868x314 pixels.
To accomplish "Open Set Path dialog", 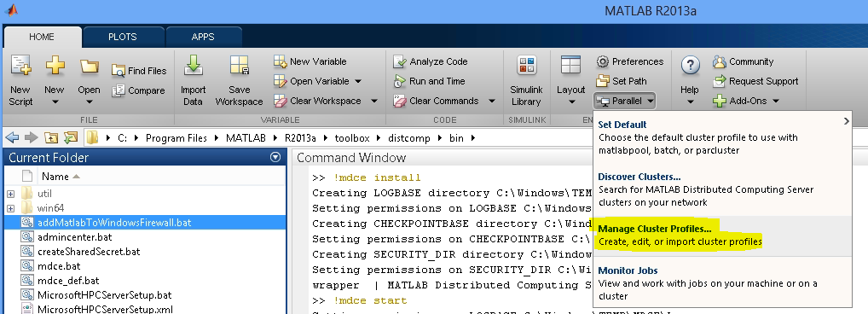I will [x=622, y=81].
